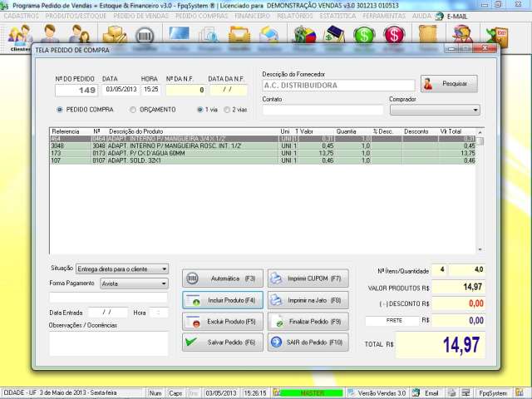Viewport: 532px width, 399px height.
Task: Select the ORÇAMENTO radio option
Action: coord(133,110)
